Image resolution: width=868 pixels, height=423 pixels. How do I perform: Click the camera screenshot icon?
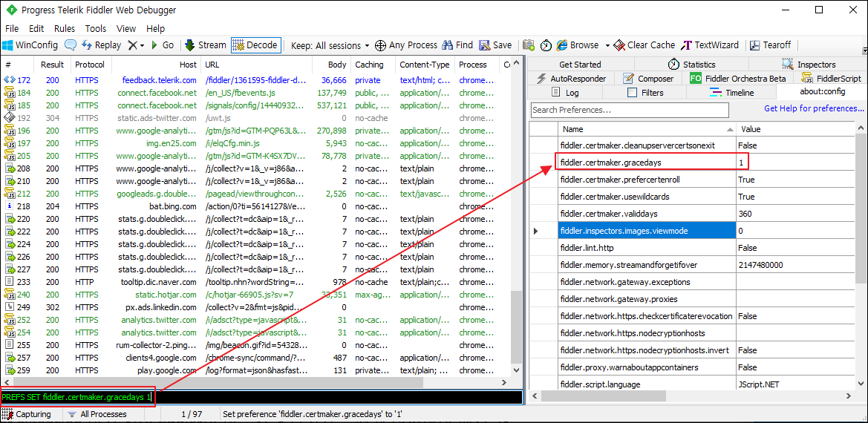[x=529, y=45]
